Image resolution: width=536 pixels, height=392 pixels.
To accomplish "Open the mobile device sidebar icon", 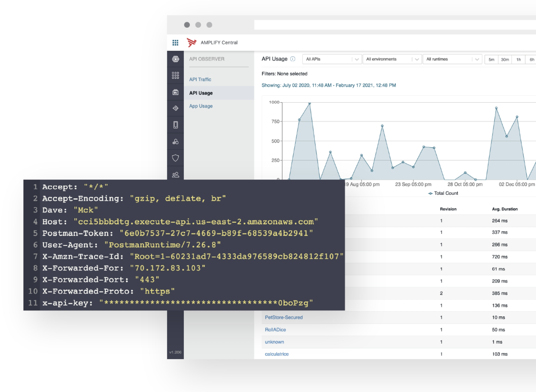I will [x=176, y=125].
